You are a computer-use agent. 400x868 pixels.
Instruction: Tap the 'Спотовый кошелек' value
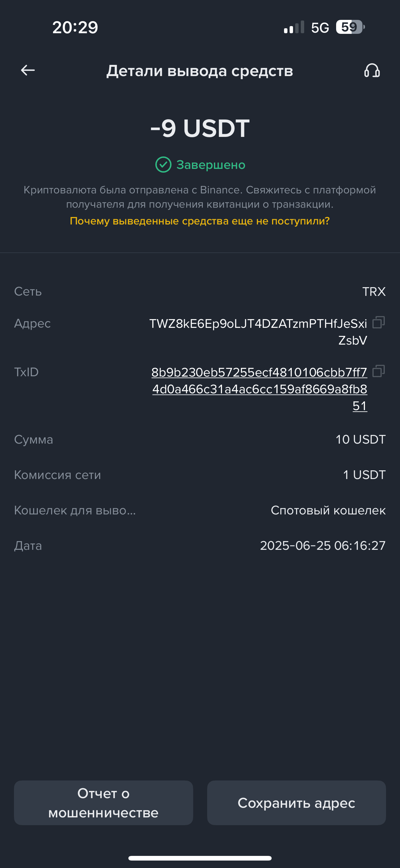click(x=328, y=510)
